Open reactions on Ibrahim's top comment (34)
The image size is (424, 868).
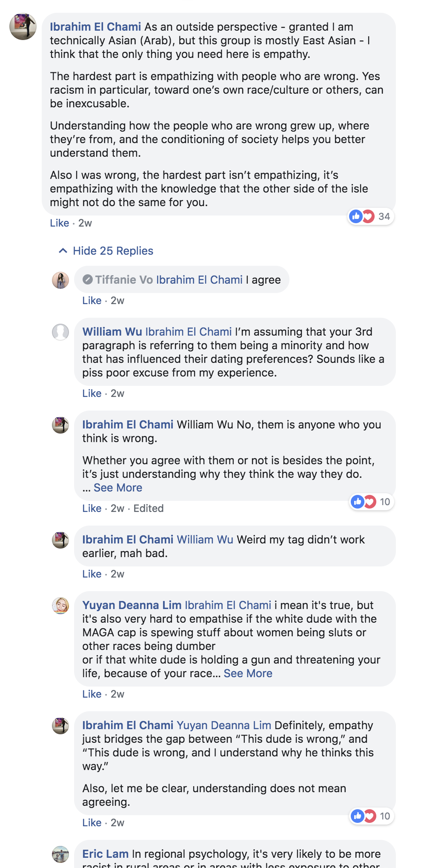(371, 216)
